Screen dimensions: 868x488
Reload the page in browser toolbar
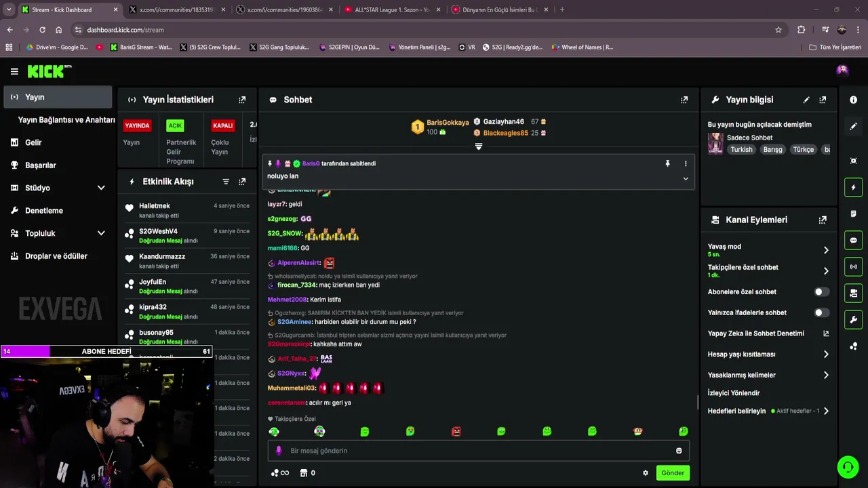[x=42, y=30]
